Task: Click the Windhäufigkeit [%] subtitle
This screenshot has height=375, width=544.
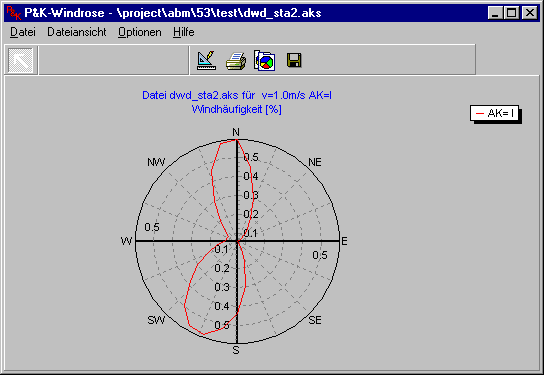Action: click(x=237, y=109)
